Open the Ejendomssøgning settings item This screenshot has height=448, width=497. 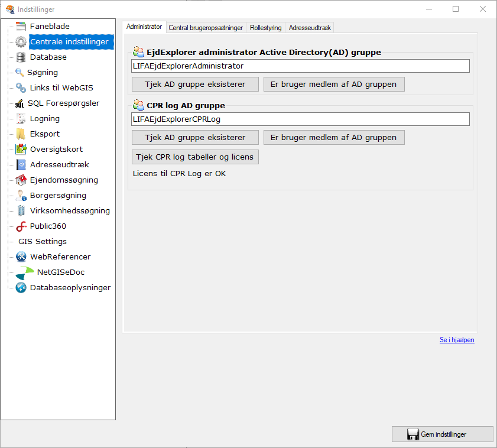click(x=64, y=180)
